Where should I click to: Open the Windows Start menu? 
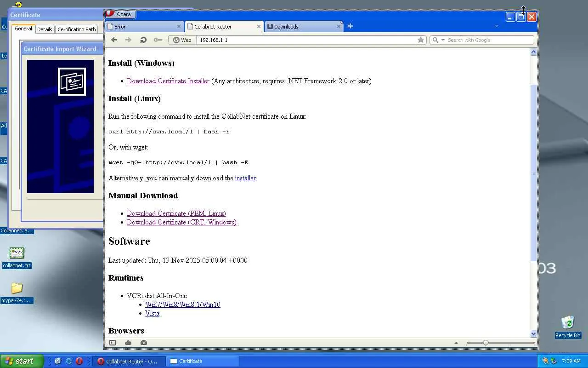click(x=22, y=361)
